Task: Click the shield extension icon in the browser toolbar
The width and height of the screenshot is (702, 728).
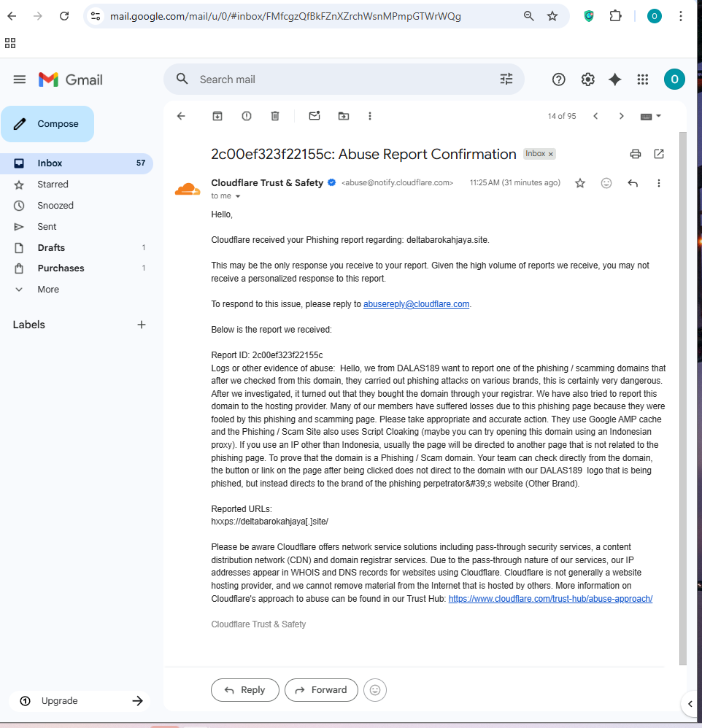Action: [x=589, y=16]
